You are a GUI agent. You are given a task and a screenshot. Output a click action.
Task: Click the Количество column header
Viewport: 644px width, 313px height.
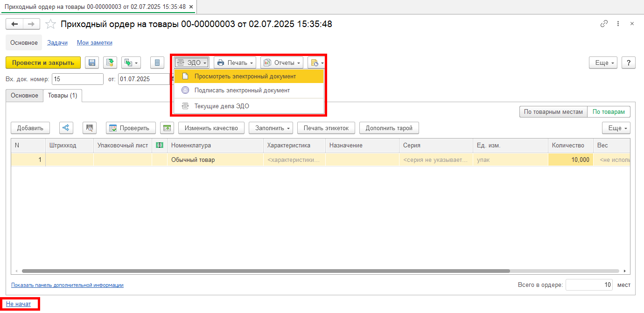pos(571,146)
